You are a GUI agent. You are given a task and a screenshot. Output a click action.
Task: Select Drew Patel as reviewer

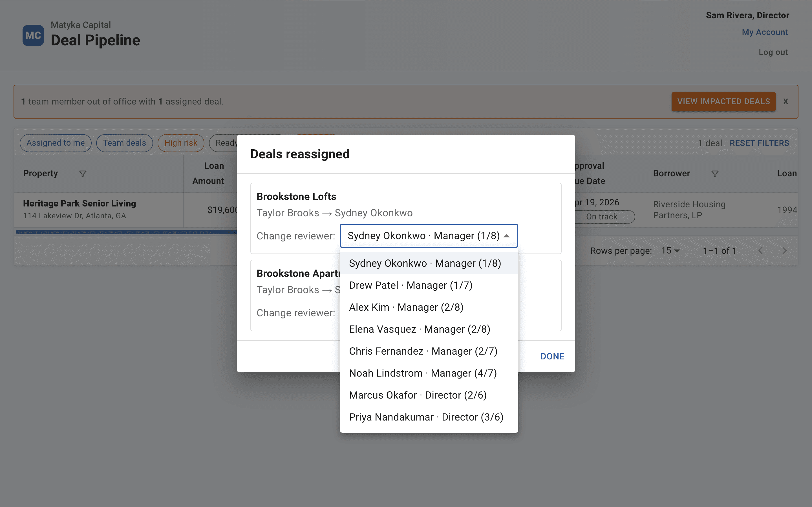pyautogui.click(x=411, y=285)
